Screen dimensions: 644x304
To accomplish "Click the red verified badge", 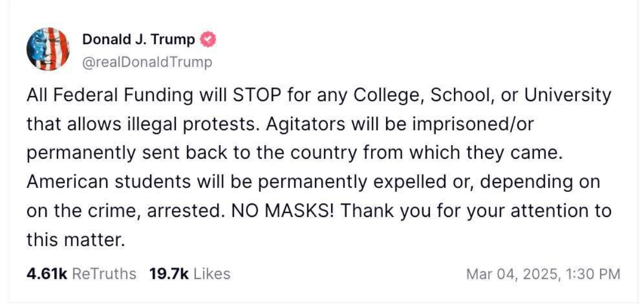I will click(x=208, y=40).
